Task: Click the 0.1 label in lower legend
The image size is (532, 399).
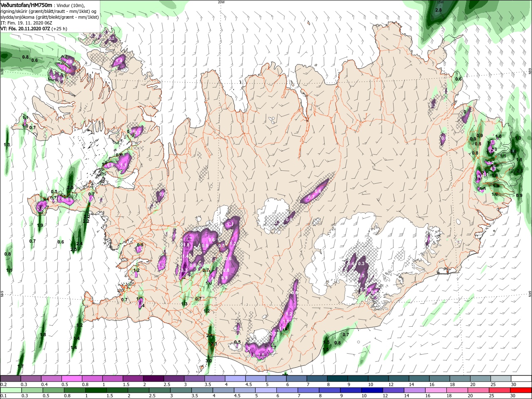Action: (3, 397)
